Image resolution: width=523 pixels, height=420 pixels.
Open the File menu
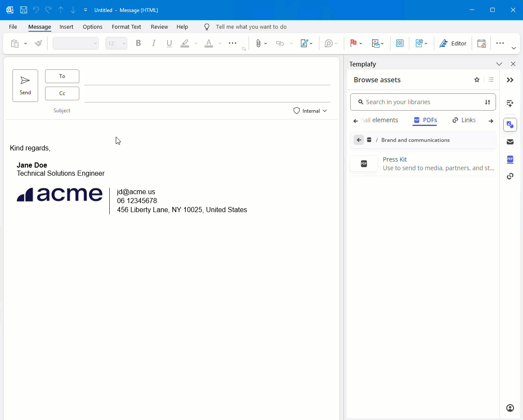click(x=13, y=27)
